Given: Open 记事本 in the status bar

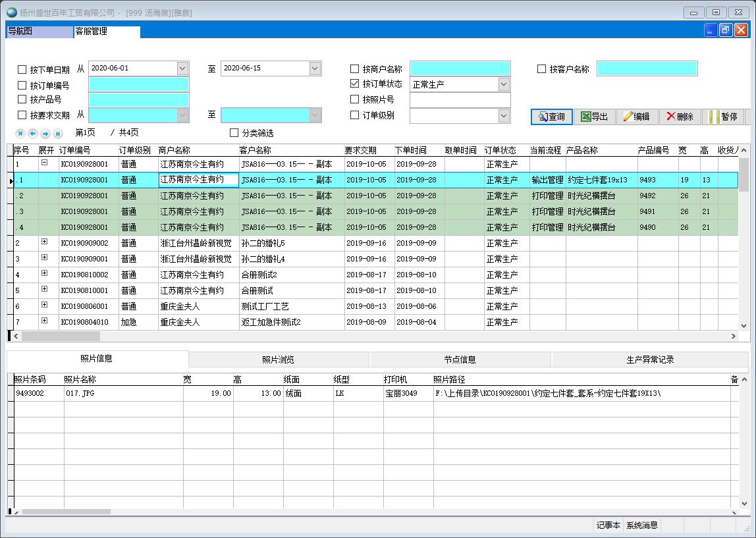Looking at the screenshot, I should pyautogui.click(x=608, y=525).
